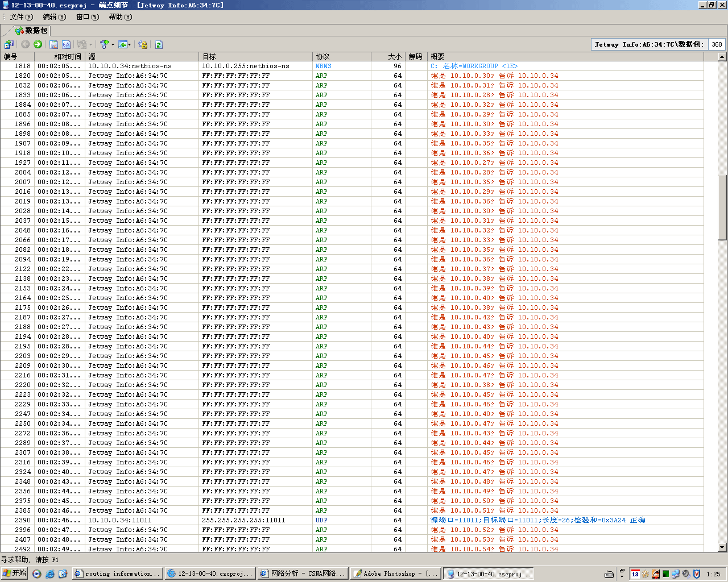The height and width of the screenshot is (582, 728).
Task: Click the refresh page toolbar icon
Action: pyautogui.click(x=159, y=44)
